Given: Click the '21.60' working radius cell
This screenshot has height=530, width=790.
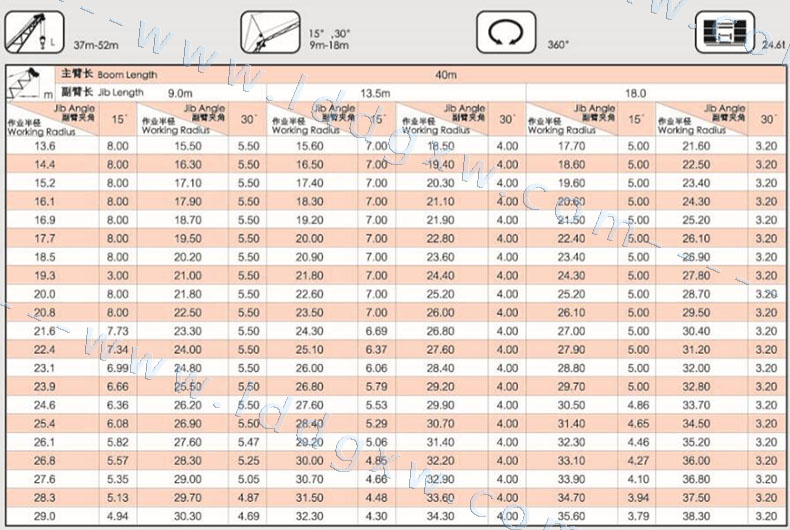Looking at the screenshot, I should [x=696, y=146].
